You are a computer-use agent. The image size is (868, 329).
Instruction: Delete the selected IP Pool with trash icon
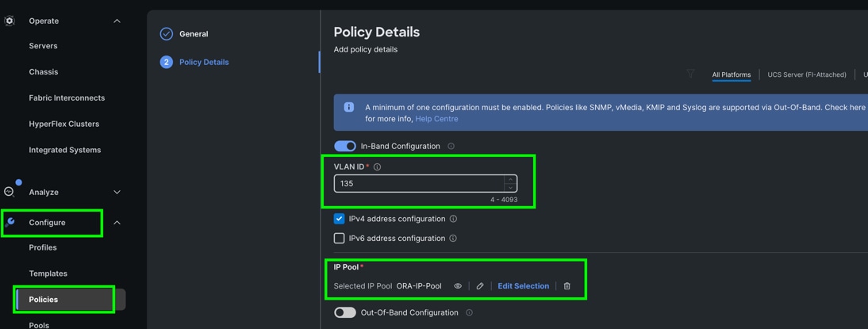567,286
